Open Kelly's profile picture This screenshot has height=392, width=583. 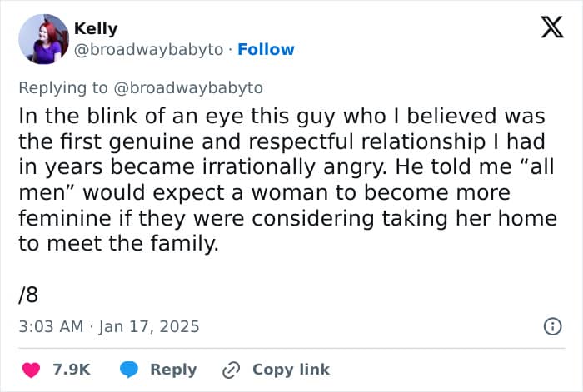[44, 39]
